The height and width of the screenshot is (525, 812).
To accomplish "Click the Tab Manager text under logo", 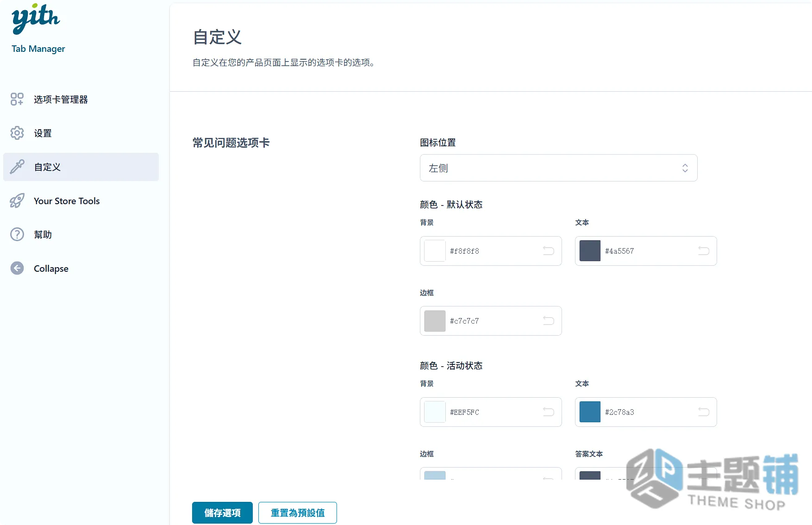I will pos(38,49).
